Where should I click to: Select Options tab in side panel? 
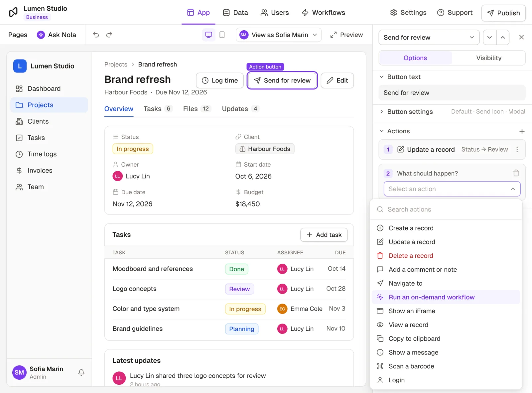[415, 58]
